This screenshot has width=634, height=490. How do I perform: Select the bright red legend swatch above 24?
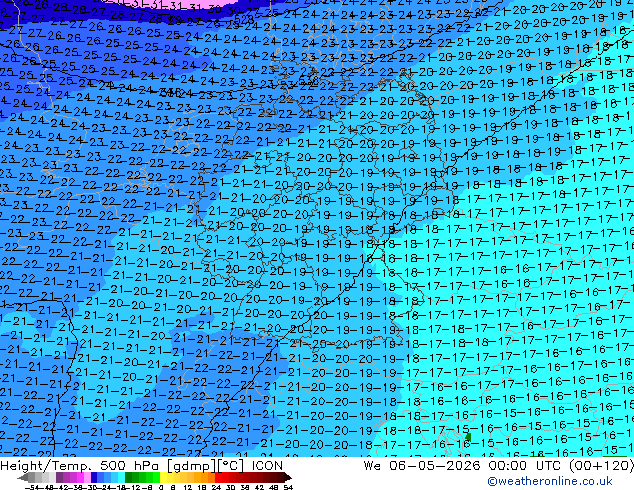coord(218,477)
